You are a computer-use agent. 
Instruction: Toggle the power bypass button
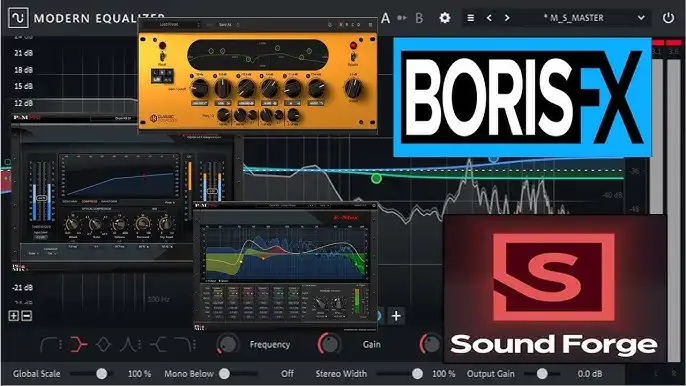click(x=668, y=18)
